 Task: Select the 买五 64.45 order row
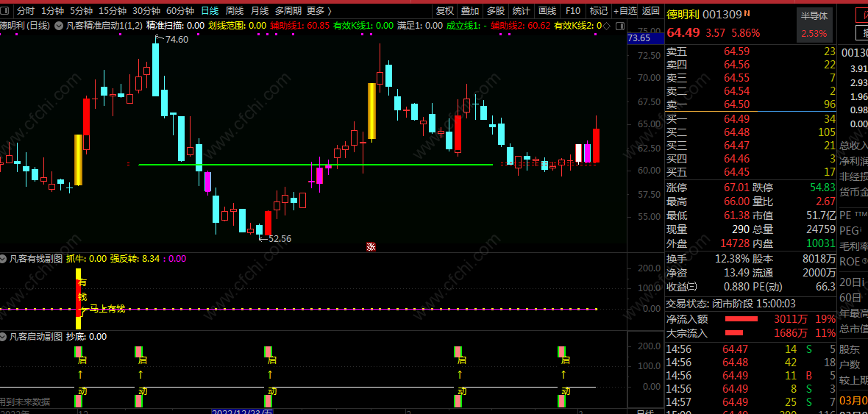pos(750,171)
